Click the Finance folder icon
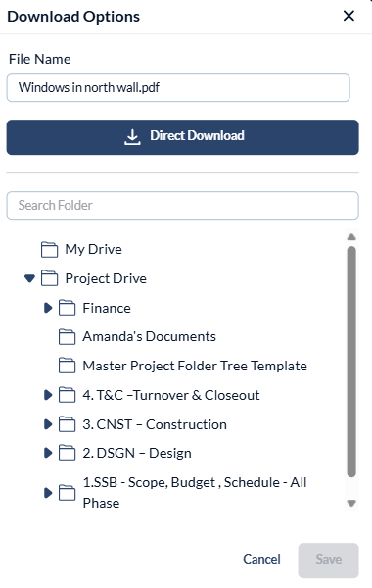Image resolution: width=372 pixels, height=588 pixels. (67, 308)
